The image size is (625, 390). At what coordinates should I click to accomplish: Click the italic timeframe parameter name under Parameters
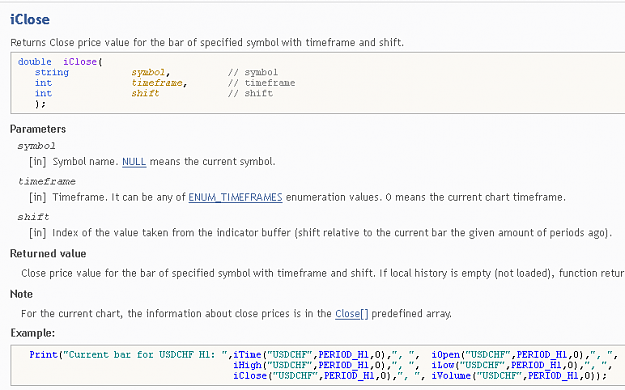(47, 181)
